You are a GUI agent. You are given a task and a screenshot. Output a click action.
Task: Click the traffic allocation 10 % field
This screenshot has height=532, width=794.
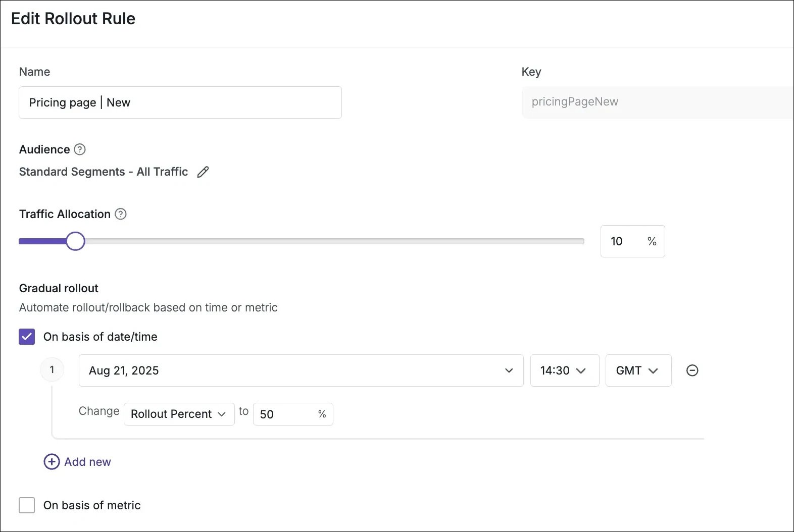click(x=633, y=241)
